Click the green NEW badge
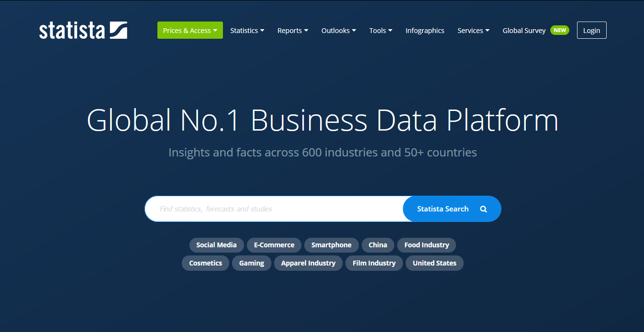The image size is (644, 332). click(559, 30)
